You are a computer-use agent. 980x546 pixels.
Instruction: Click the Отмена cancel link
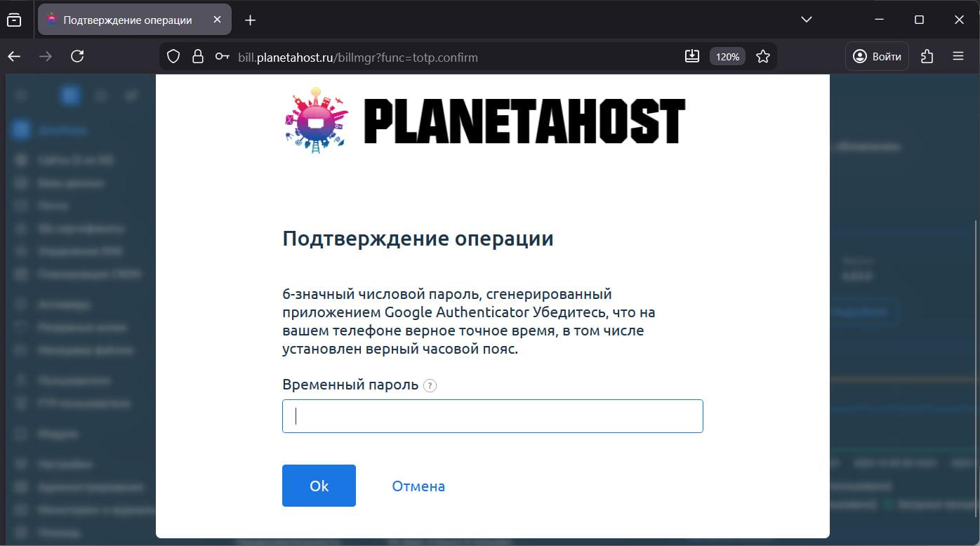coord(418,485)
